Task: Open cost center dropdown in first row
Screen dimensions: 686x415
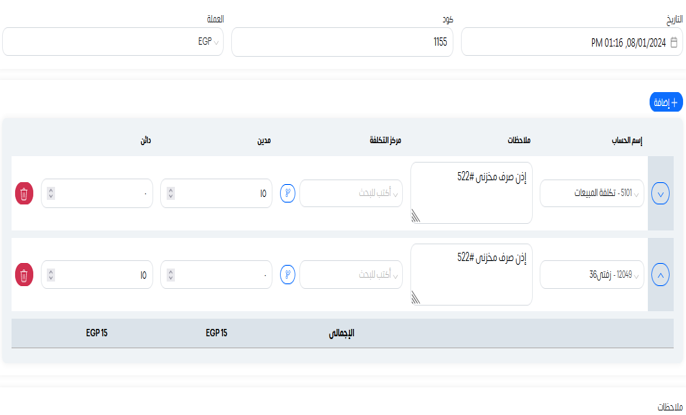Action: (x=352, y=193)
